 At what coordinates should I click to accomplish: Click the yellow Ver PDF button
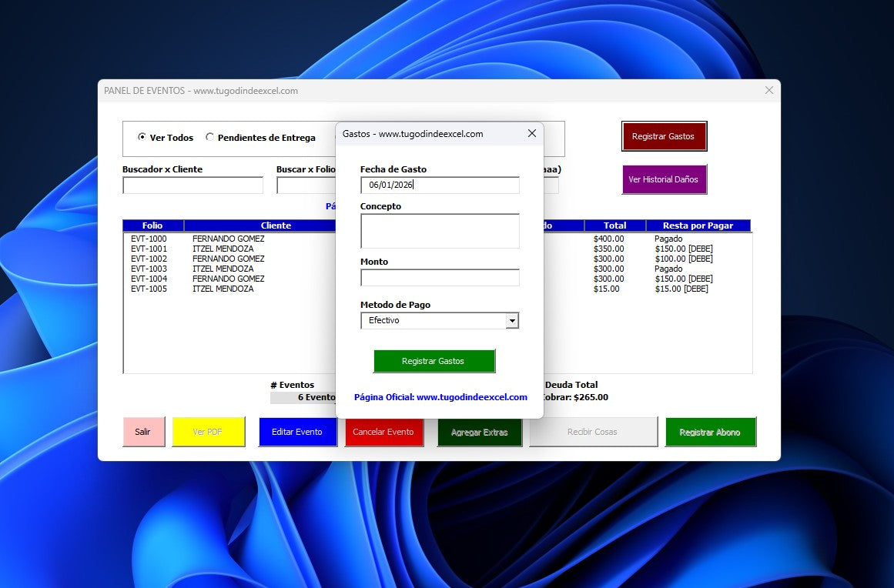coord(208,432)
